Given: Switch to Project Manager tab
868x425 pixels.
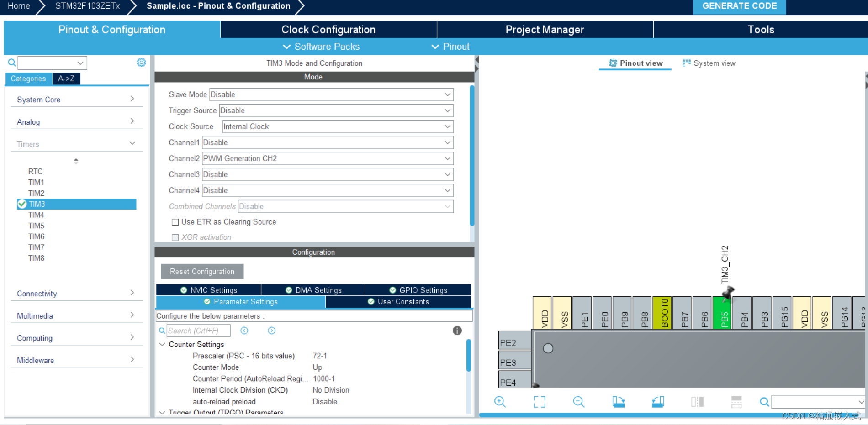Looking at the screenshot, I should 545,30.
